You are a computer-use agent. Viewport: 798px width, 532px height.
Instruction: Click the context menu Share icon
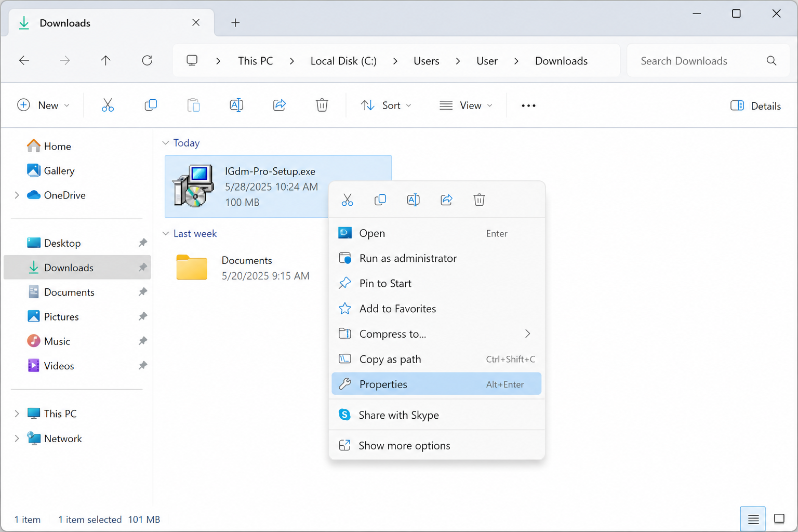tap(446, 200)
